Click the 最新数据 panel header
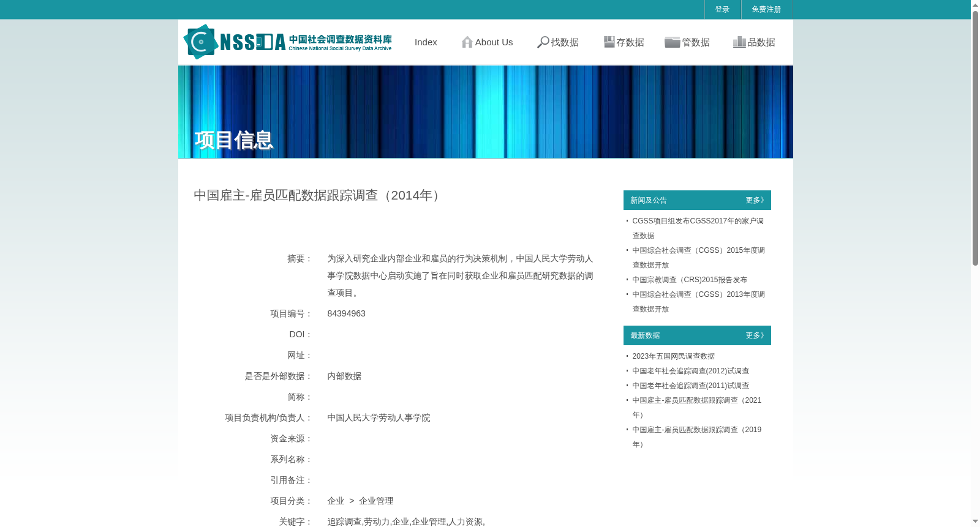Viewport: 980px width, 527px height. point(697,335)
